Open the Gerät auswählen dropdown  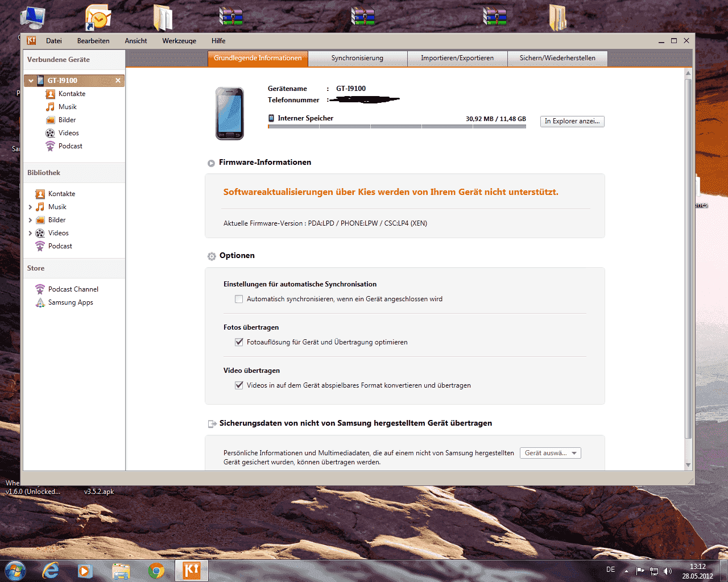pos(551,453)
